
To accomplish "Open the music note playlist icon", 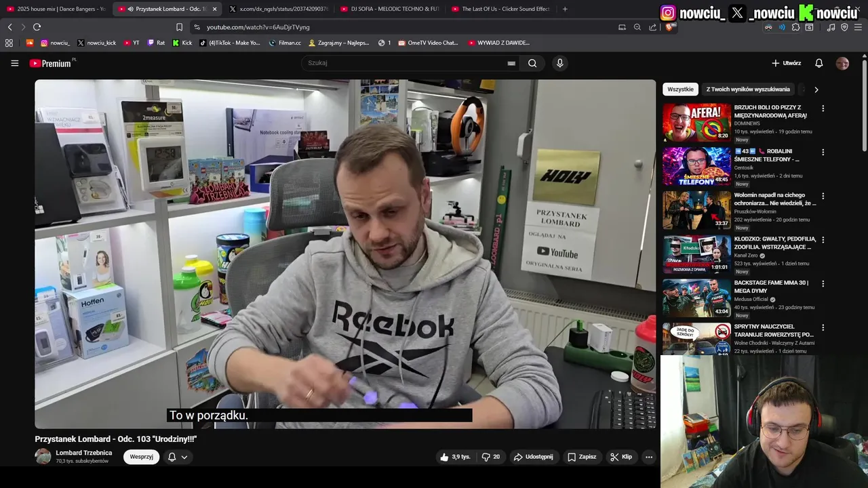I will pyautogui.click(x=831, y=27).
